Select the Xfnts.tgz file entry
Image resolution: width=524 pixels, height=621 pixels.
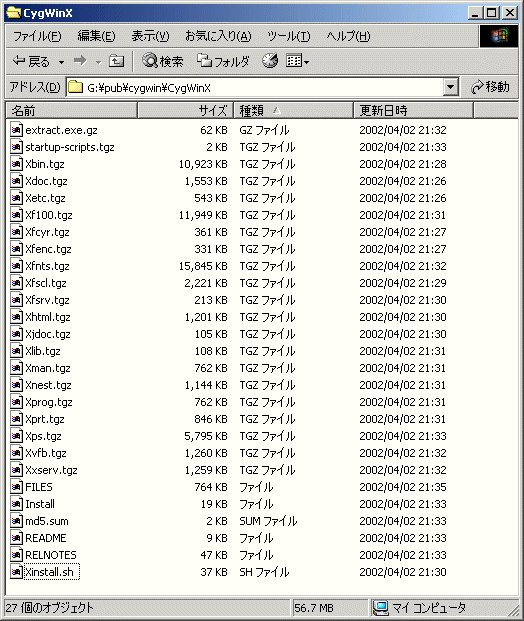click(47, 266)
